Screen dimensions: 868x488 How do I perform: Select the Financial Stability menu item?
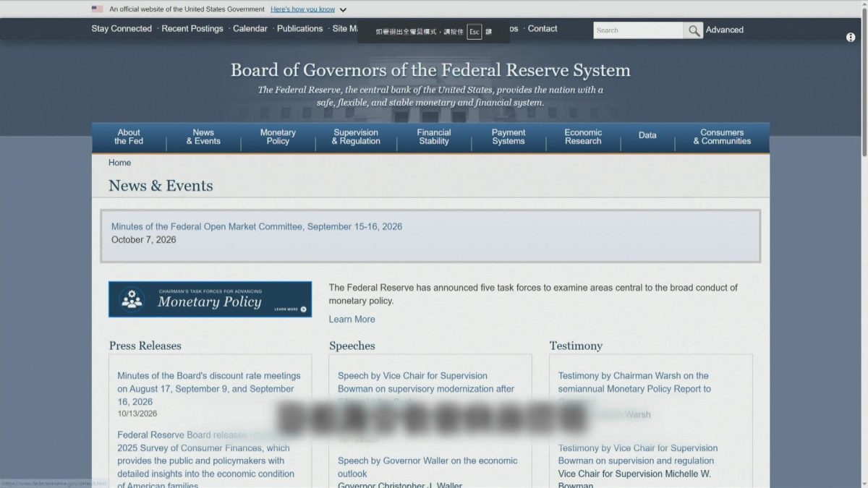(434, 137)
